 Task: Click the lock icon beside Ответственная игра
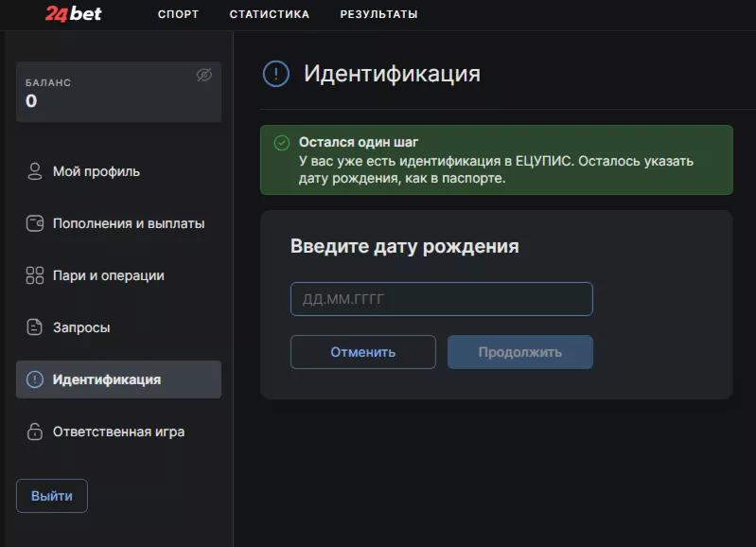pos(35,432)
